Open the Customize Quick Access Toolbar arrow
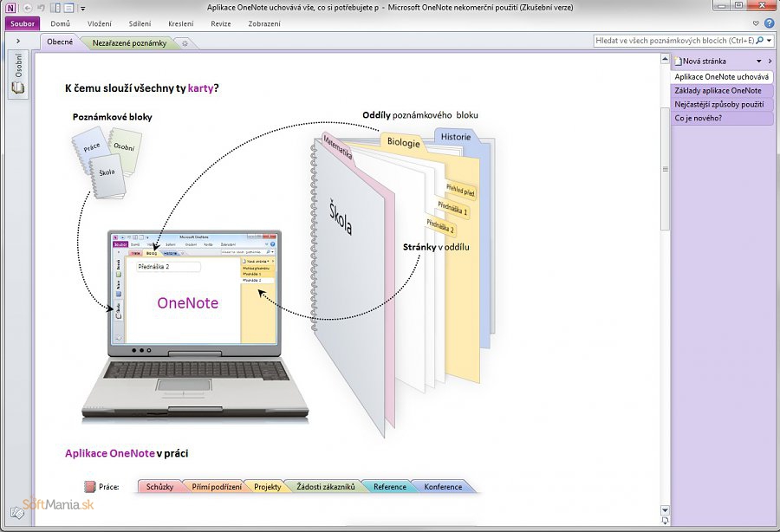 [x=82, y=9]
